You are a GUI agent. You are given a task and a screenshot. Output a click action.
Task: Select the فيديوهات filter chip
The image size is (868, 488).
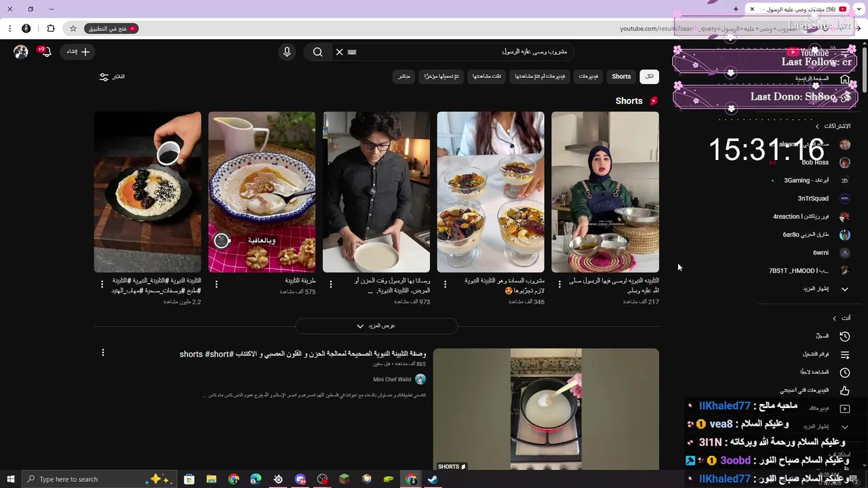point(588,77)
